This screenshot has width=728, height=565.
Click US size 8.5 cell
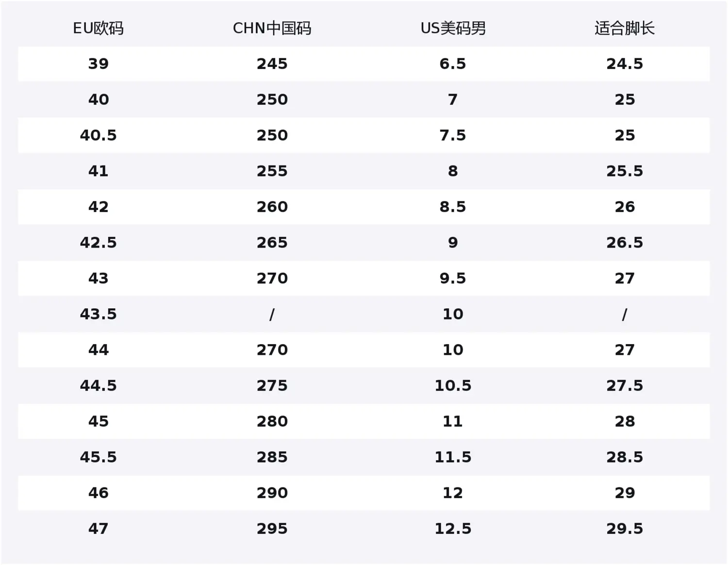(x=453, y=207)
